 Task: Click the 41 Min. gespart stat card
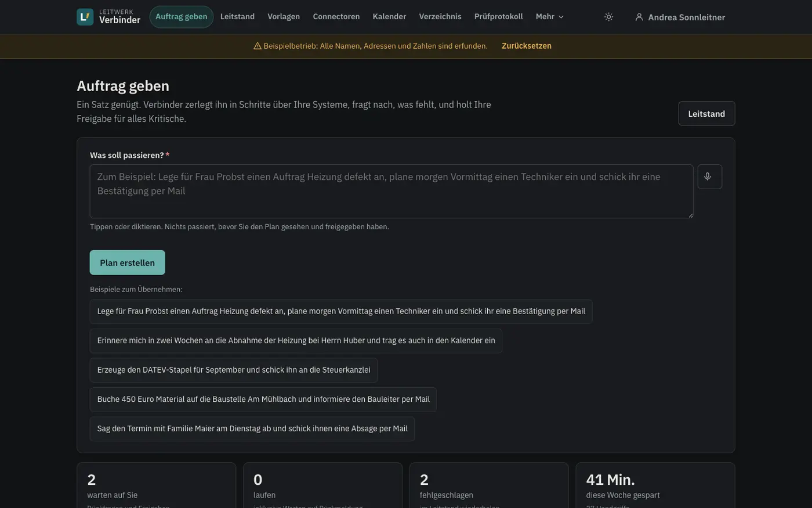(x=655, y=485)
